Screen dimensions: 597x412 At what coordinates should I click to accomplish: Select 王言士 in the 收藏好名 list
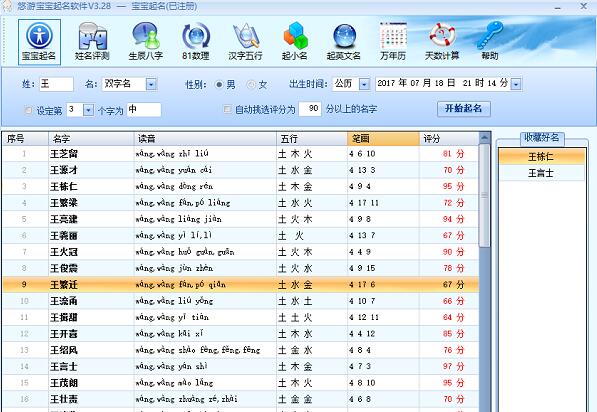[541, 173]
